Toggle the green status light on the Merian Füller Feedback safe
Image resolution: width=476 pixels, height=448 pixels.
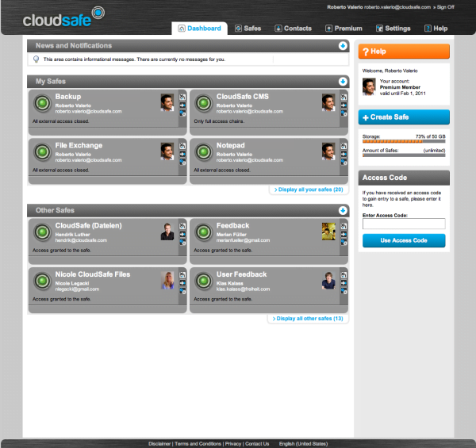204,232
